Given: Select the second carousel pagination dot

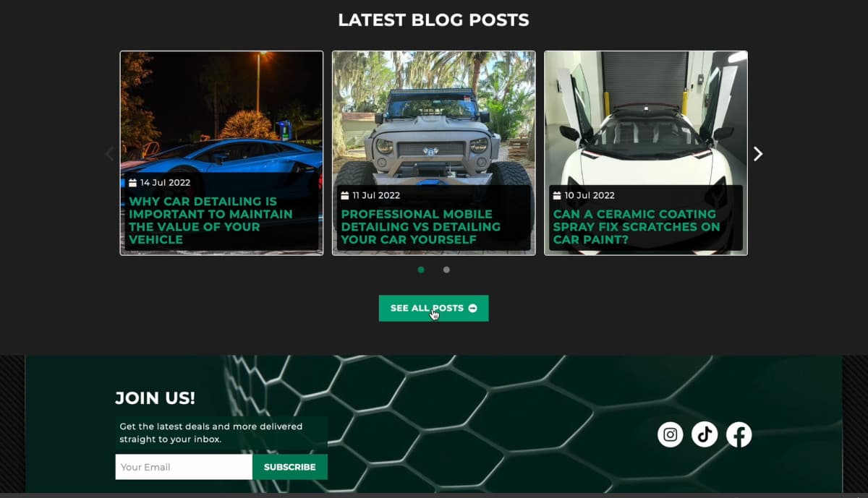Looking at the screenshot, I should [446, 270].
